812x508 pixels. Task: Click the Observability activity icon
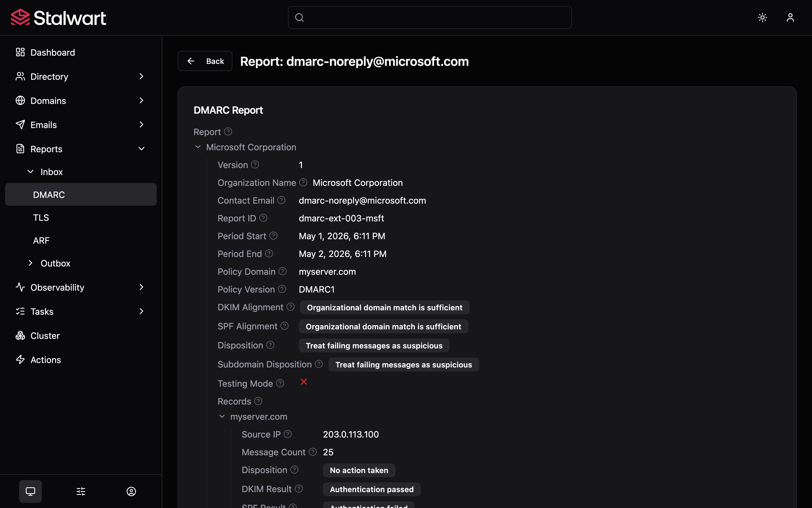click(x=20, y=287)
